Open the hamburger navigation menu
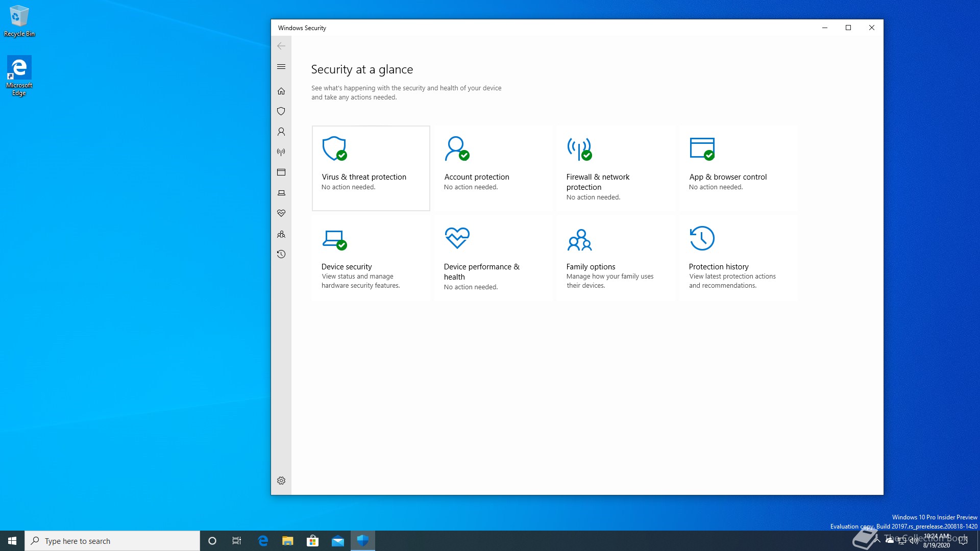The image size is (980, 551). point(281,67)
